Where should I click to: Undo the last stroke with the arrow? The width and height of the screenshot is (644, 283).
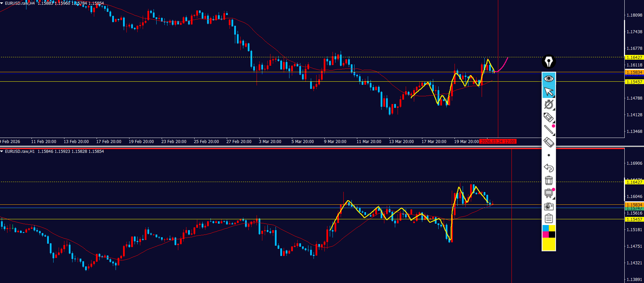tap(549, 168)
